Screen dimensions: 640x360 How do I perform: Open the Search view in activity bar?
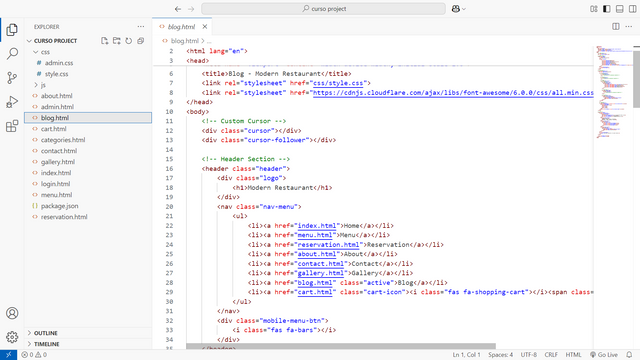pos(12,53)
